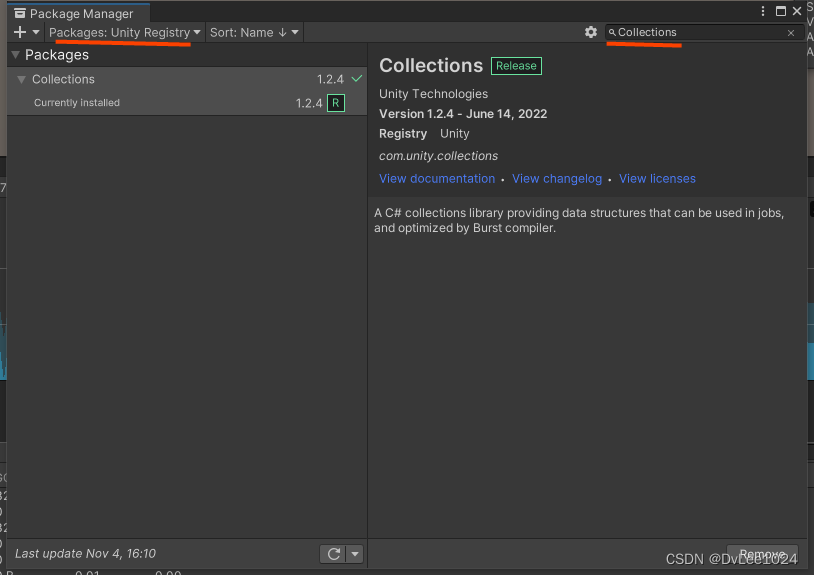The height and width of the screenshot is (575, 814).
Task: Maximize the Package Manager window
Action: 780,11
